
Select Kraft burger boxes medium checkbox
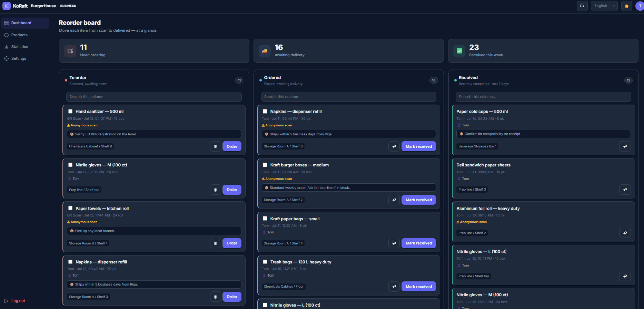pos(265,165)
